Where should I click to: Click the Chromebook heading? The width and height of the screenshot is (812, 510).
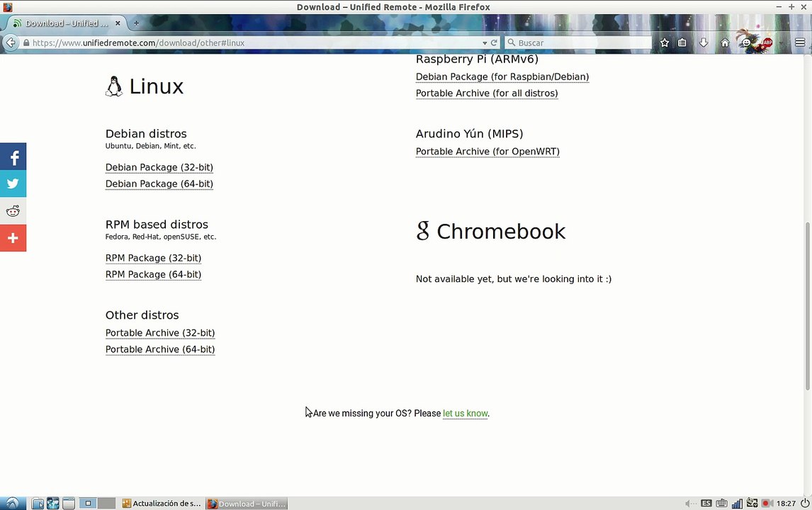(x=491, y=232)
